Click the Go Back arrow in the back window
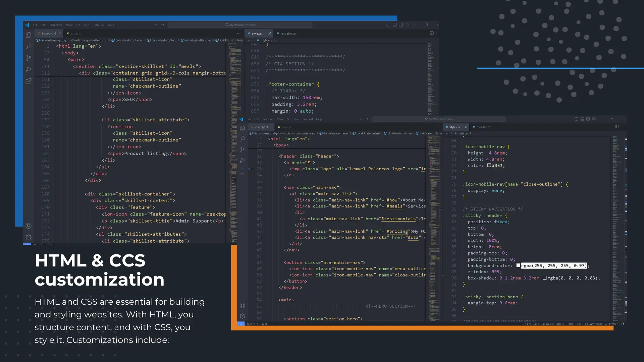The image size is (644, 362). point(156,25)
